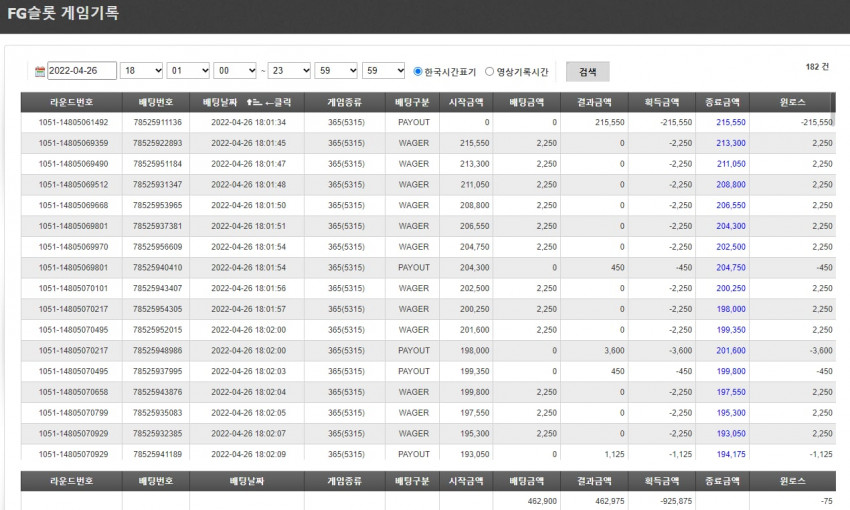Viewport: 850px width, 510px height.
Task: Click the ending amount link 199,800
Action: tap(731, 371)
